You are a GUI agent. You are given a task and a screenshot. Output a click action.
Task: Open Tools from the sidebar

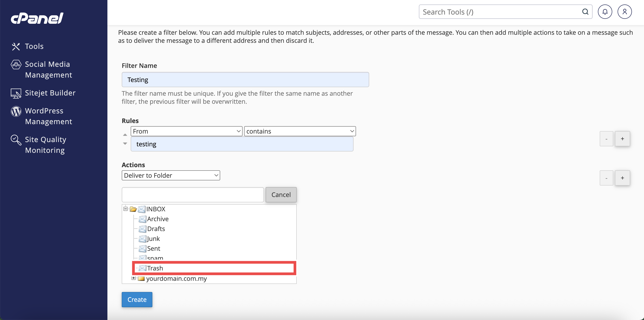pos(34,46)
